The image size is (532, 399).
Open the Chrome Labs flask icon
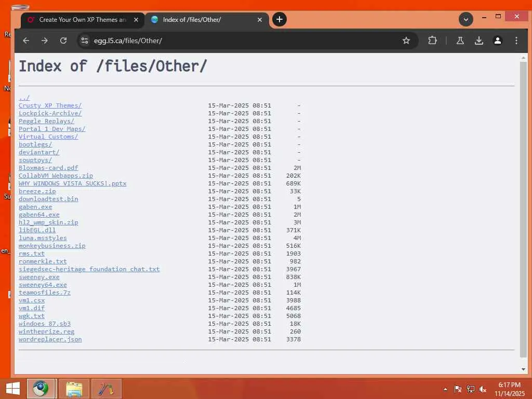pyautogui.click(x=460, y=41)
